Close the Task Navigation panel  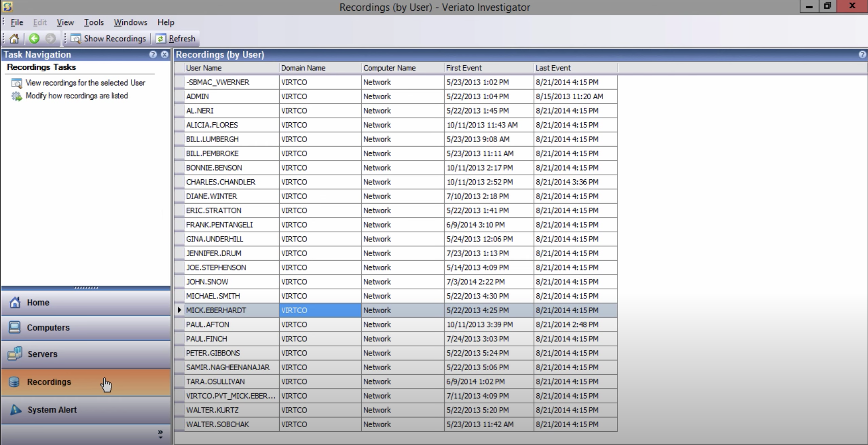(165, 54)
